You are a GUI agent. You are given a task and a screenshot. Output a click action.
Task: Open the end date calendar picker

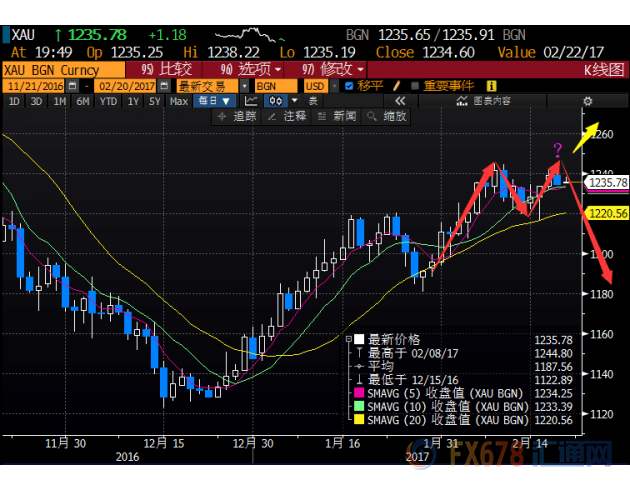click(164, 86)
